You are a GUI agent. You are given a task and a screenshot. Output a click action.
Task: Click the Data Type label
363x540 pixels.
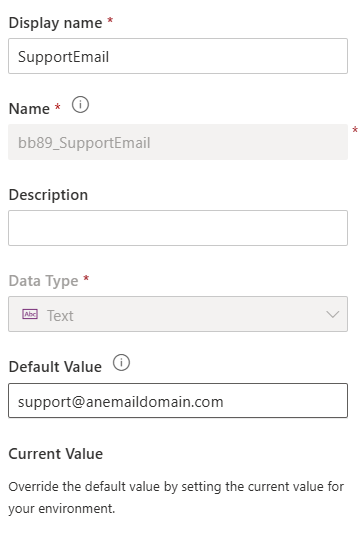tap(43, 281)
